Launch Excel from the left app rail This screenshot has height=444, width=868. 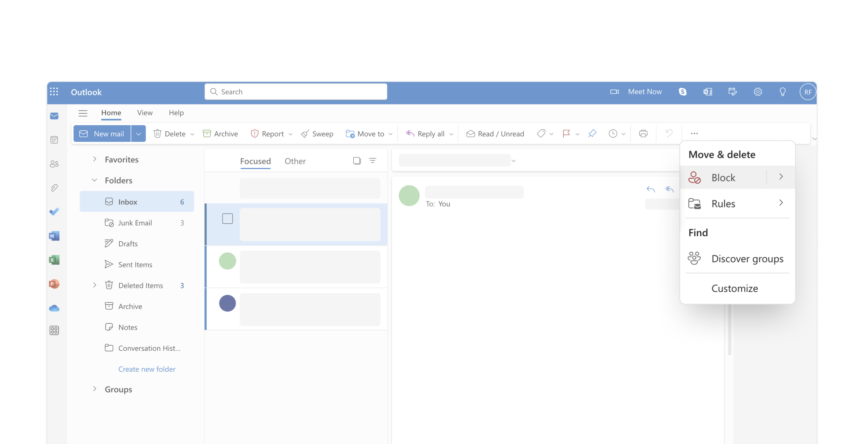[54, 260]
